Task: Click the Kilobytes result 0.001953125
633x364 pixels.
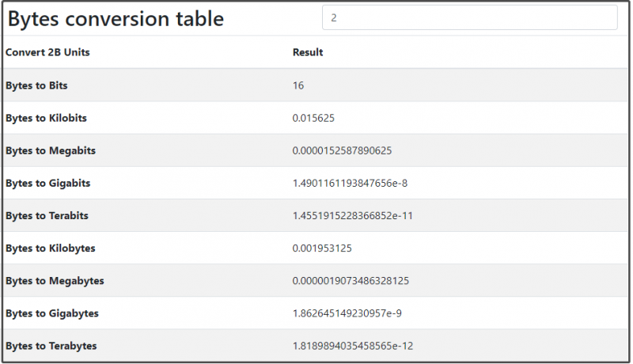Action: pos(322,248)
